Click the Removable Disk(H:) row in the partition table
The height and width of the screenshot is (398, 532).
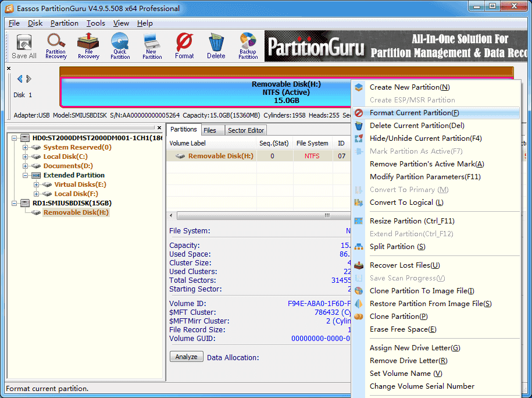pyautogui.click(x=259, y=156)
